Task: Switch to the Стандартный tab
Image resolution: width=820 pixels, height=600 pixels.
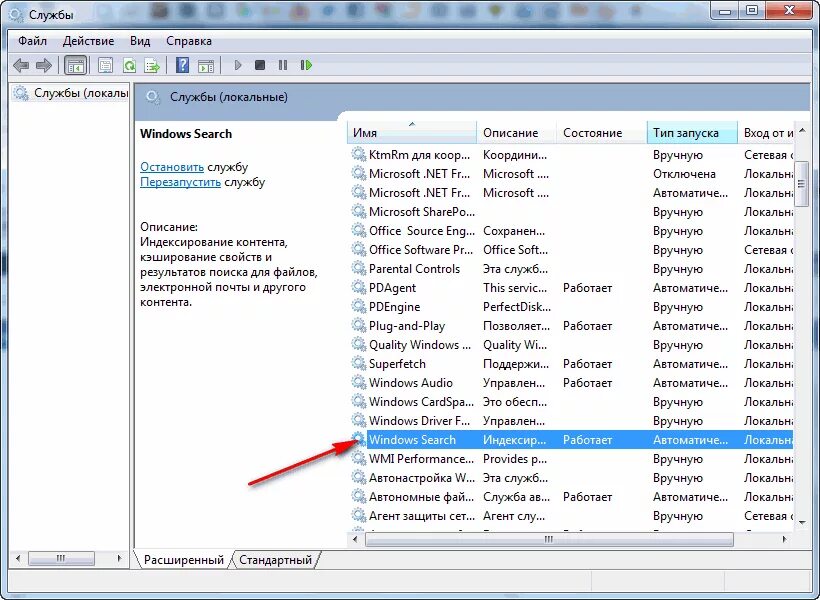Action: pos(276,560)
